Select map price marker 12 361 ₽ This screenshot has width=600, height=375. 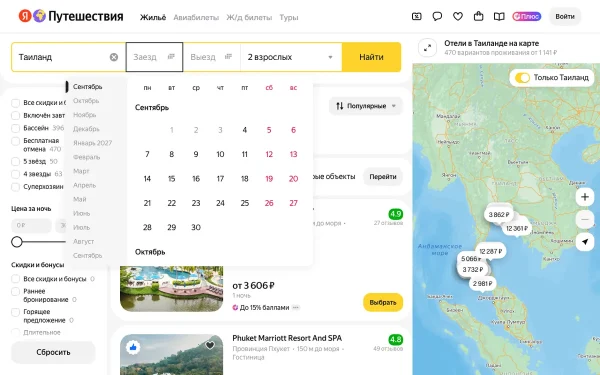pyautogui.click(x=517, y=228)
